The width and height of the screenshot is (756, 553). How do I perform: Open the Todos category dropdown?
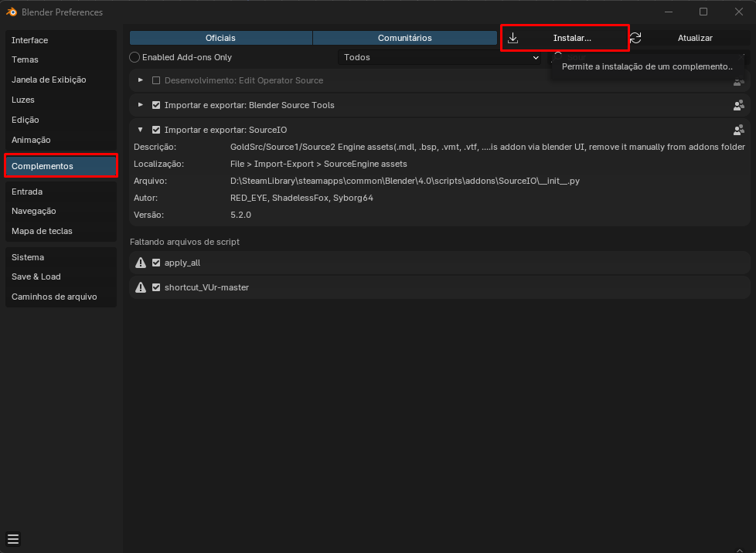[439, 57]
